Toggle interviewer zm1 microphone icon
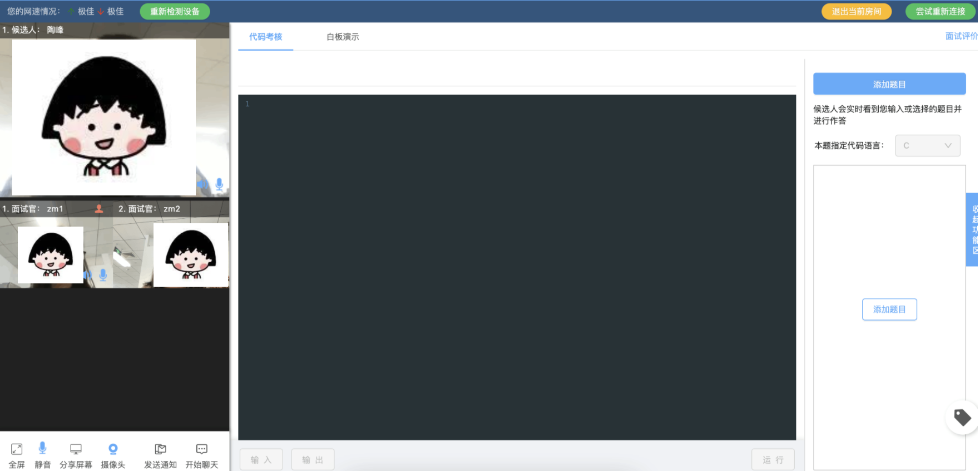980x471 pixels. pos(103,275)
